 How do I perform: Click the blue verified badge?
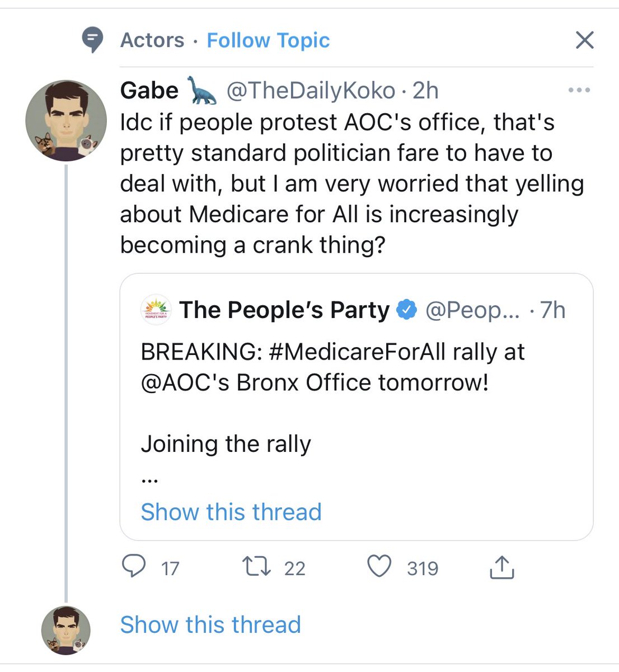(407, 310)
